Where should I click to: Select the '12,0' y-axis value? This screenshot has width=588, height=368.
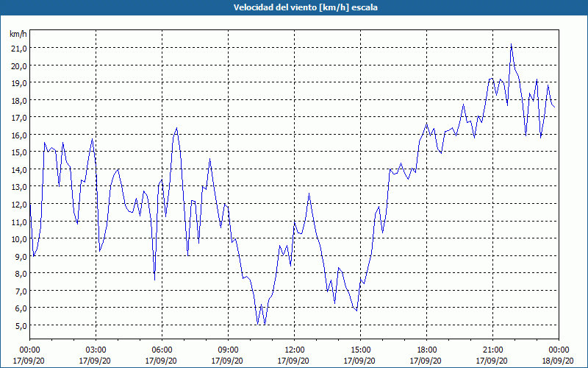pos(18,205)
